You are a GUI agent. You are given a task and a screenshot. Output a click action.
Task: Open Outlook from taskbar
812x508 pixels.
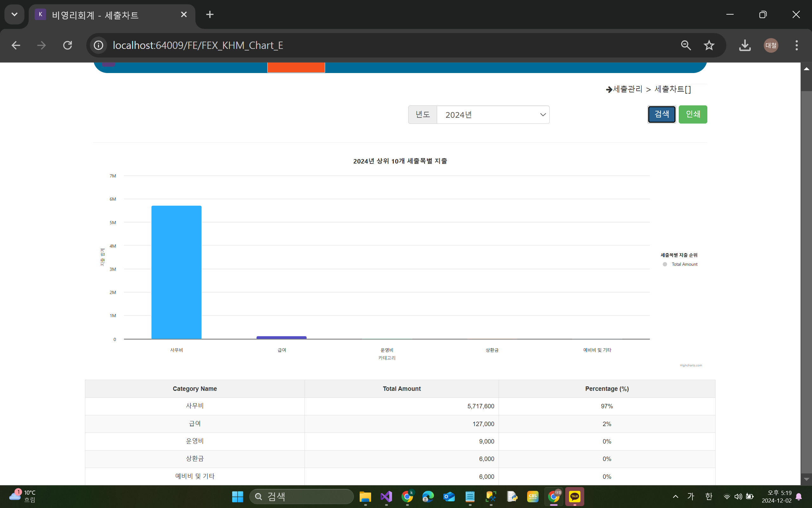(449, 497)
